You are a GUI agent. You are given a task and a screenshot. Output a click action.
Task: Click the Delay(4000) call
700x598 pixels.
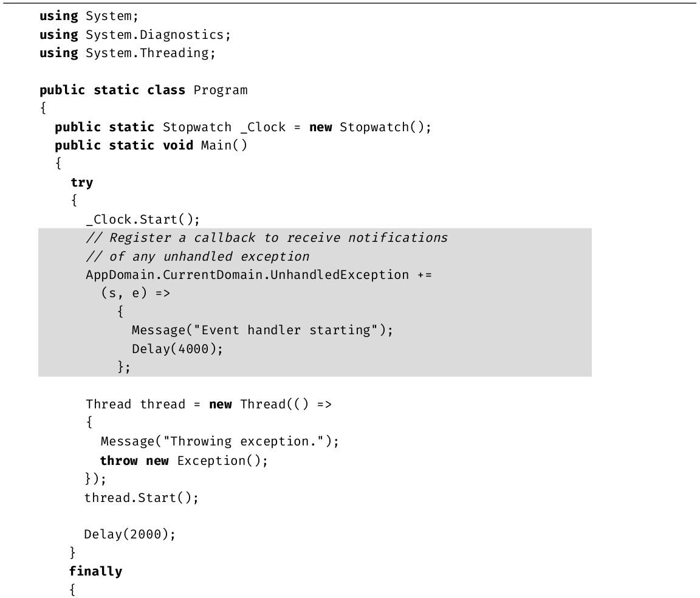pyautogui.click(x=177, y=349)
